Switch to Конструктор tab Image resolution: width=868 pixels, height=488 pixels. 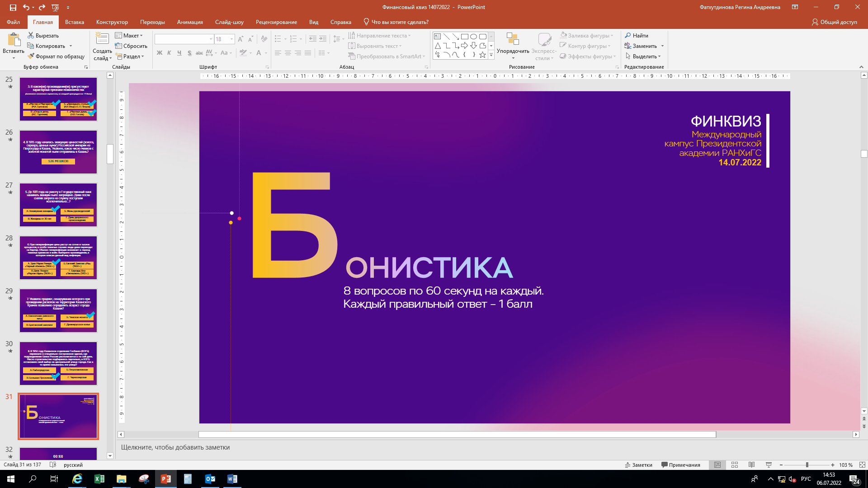(112, 22)
